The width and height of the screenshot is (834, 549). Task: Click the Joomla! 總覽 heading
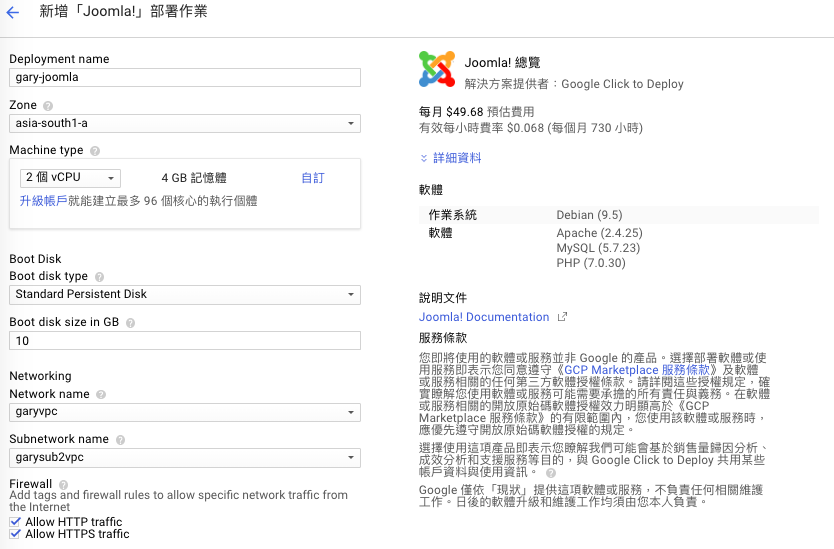[503, 63]
